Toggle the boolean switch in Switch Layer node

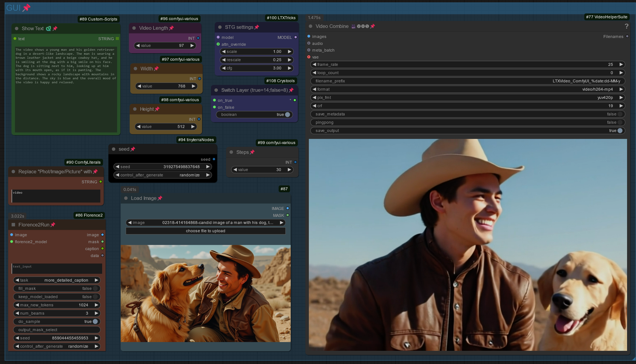click(x=287, y=115)
